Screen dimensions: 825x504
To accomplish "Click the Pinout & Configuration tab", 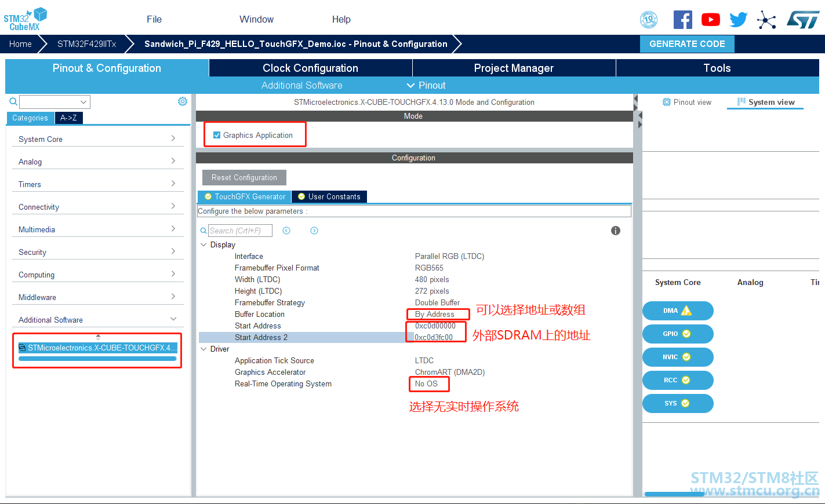I will pos(107,68).
